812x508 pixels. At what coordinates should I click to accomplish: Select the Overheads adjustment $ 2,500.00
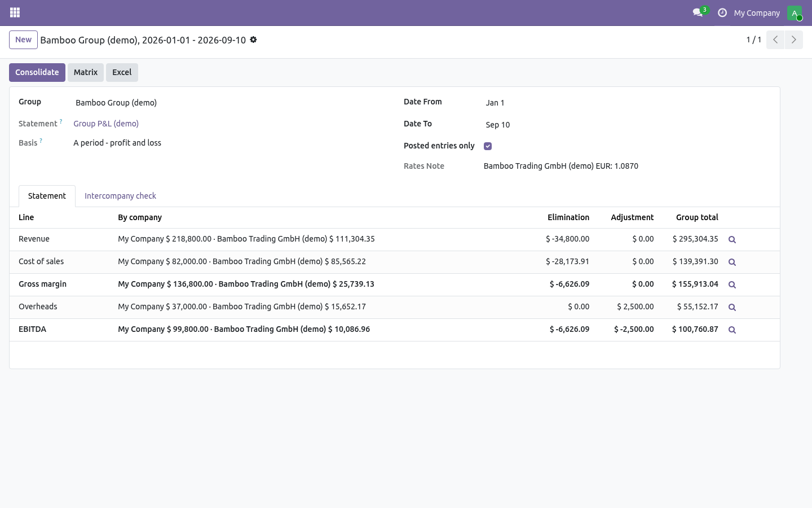coord(636,306)
